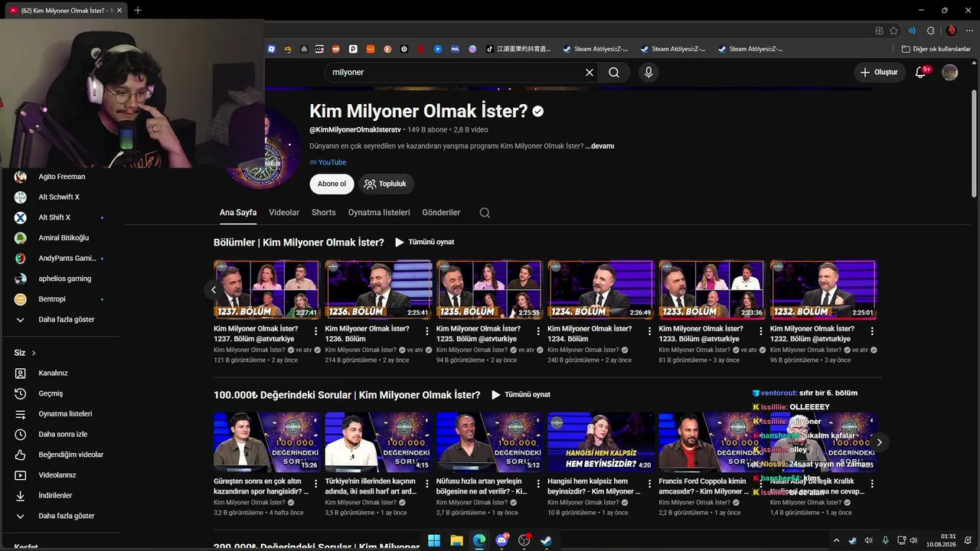Play all in the Bölümler section
The image size is (980, 551).
(x=425, y=242)
